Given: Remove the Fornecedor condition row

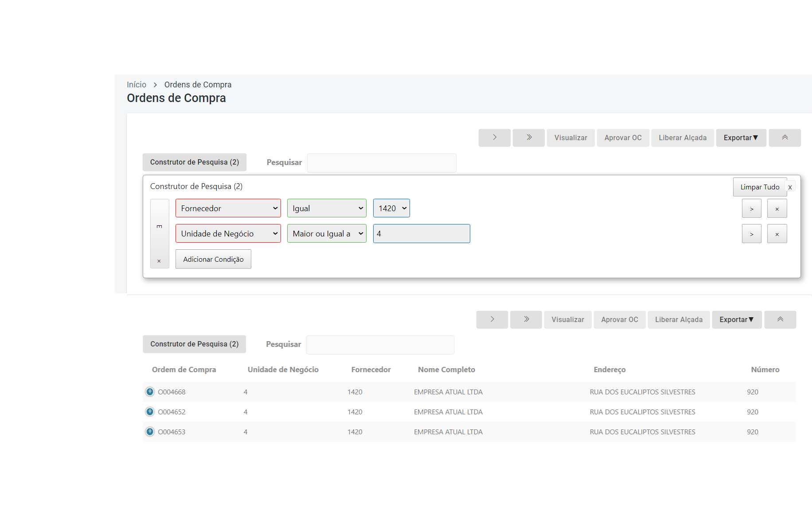Looking at the screenshot, I should [777, 208].
